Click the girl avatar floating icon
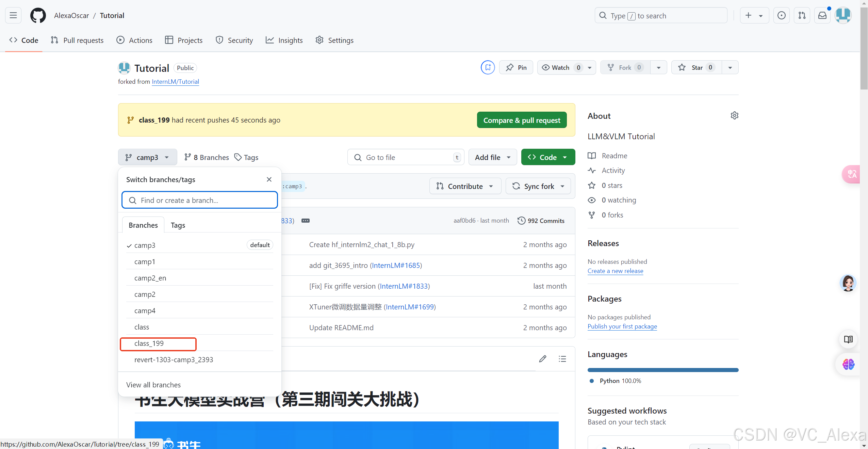 (x=848, y=283)
